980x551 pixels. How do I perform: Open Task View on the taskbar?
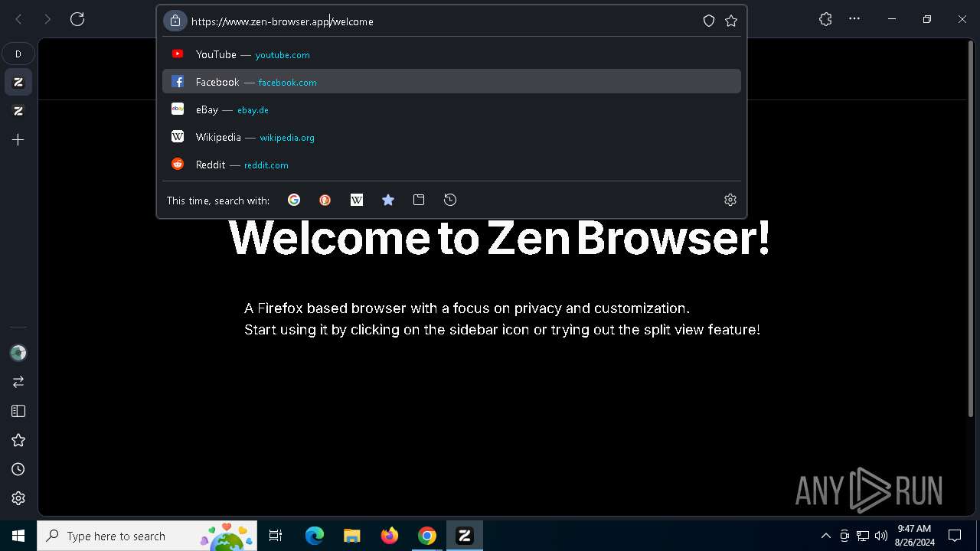276,536
